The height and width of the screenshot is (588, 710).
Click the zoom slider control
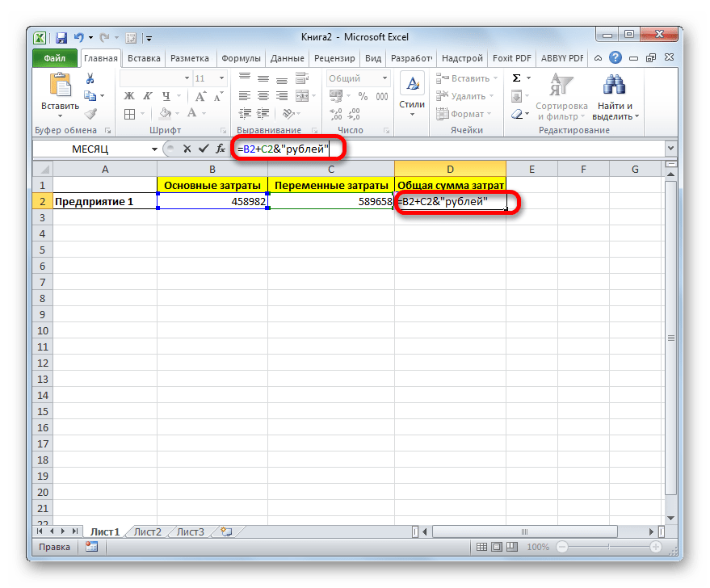click(x=608, y=547)
